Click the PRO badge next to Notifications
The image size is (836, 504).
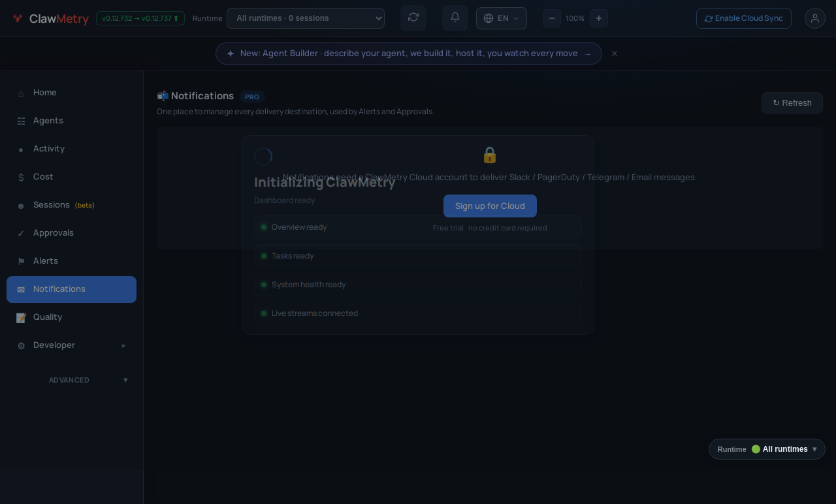point(252,97)
